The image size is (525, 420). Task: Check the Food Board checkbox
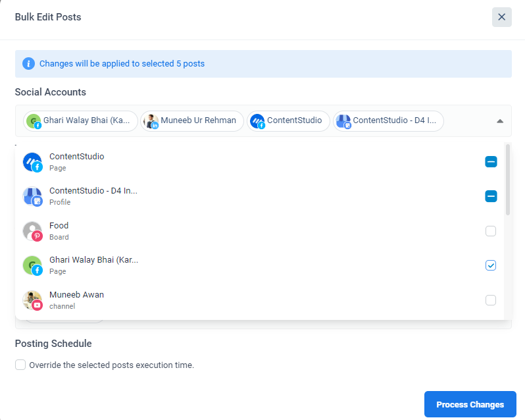coord(491,231)
